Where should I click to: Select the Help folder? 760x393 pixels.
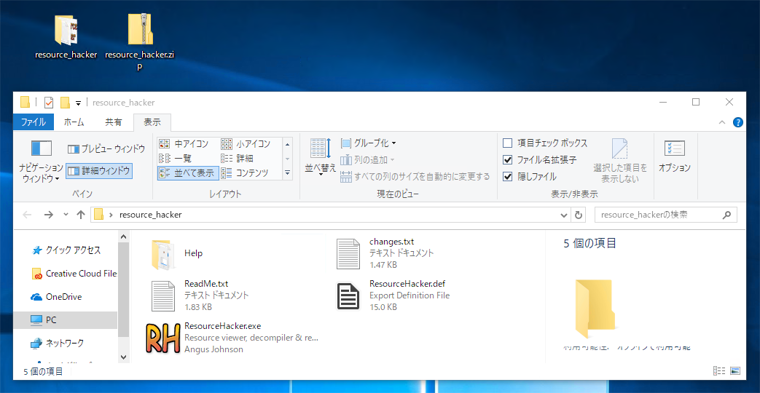(x=177, y=254)
